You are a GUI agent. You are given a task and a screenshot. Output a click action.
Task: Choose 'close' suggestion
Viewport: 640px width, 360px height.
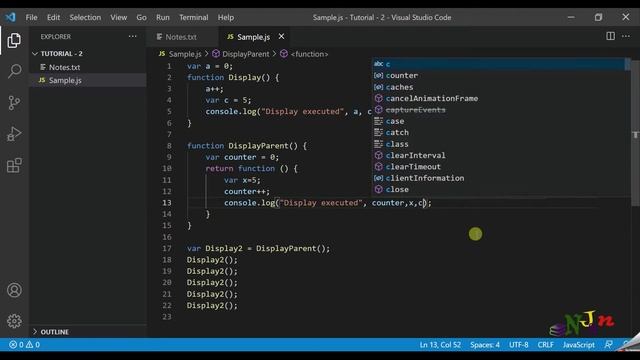click(x=498, y=189)
